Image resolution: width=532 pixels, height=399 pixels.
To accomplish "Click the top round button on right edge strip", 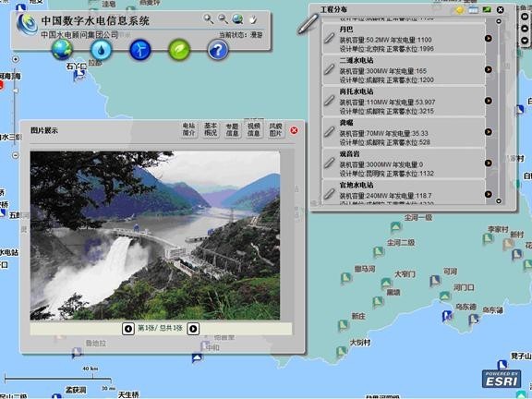I will pos(525,17).
